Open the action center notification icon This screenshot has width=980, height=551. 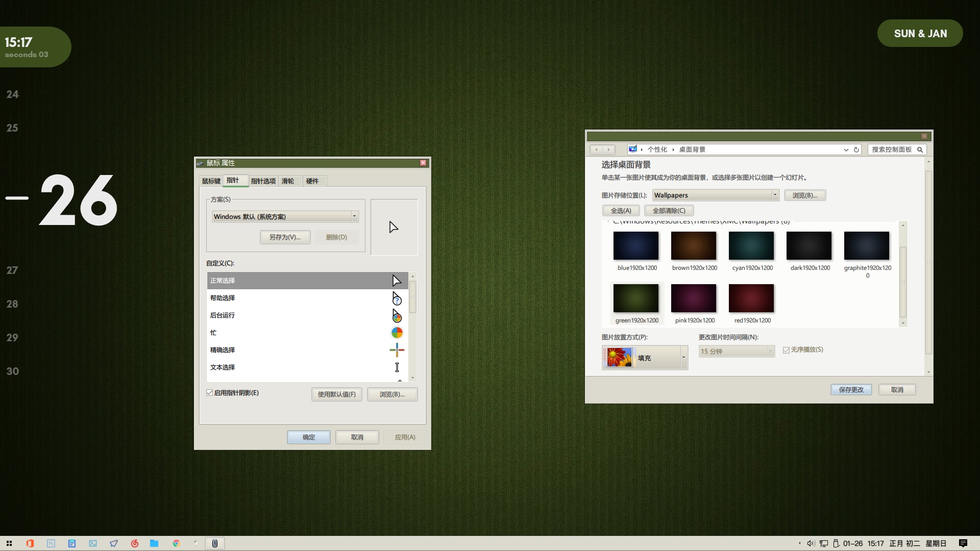963,543
